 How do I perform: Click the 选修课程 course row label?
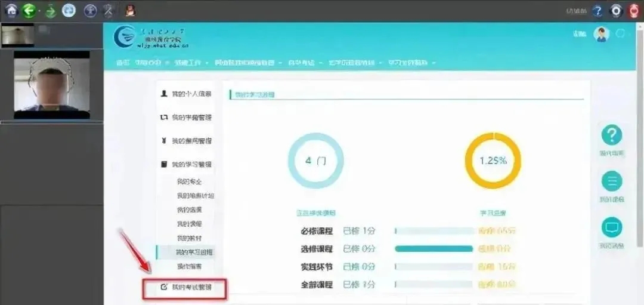317,249
